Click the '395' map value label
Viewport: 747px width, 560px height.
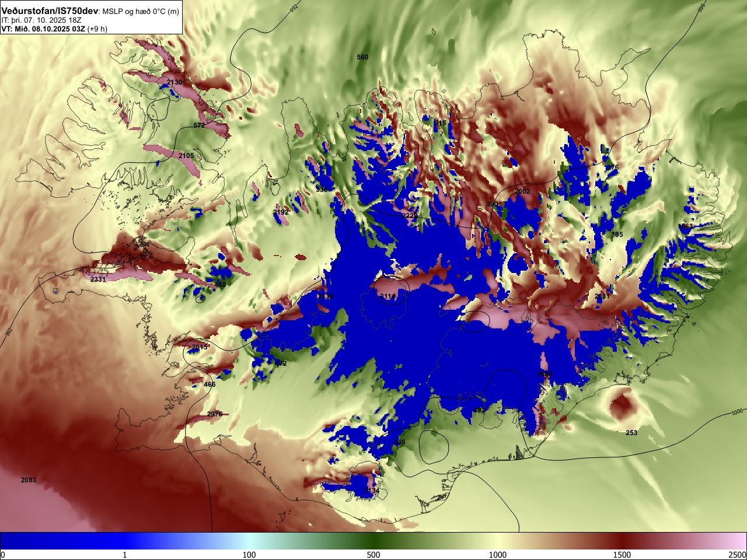(x=617, y=235)
